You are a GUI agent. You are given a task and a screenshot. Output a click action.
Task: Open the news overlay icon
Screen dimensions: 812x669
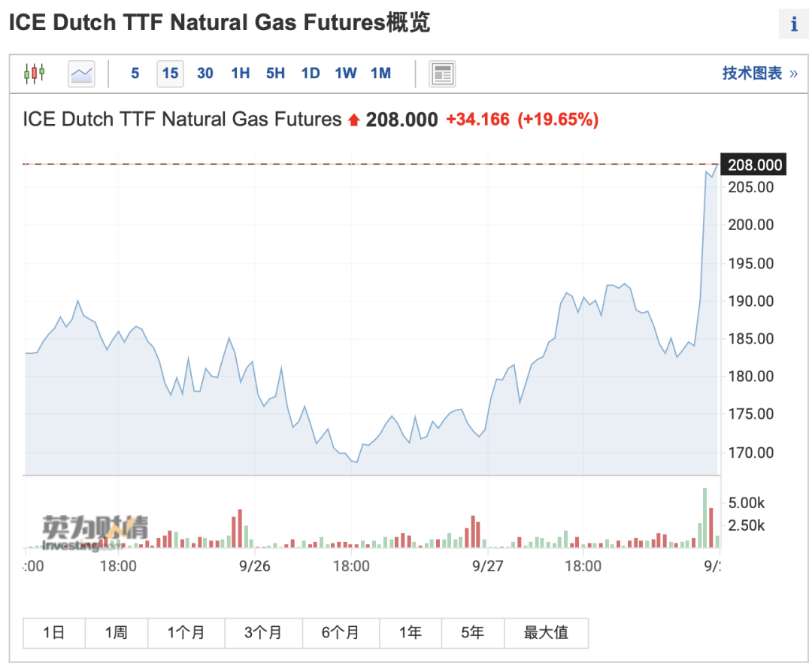pos(442,73)
